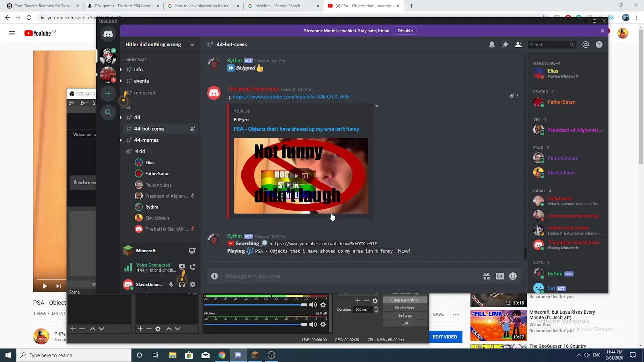This screenshot has width=644, height=362.
Task: Search in Discord search box
Action: coord(551,44)
